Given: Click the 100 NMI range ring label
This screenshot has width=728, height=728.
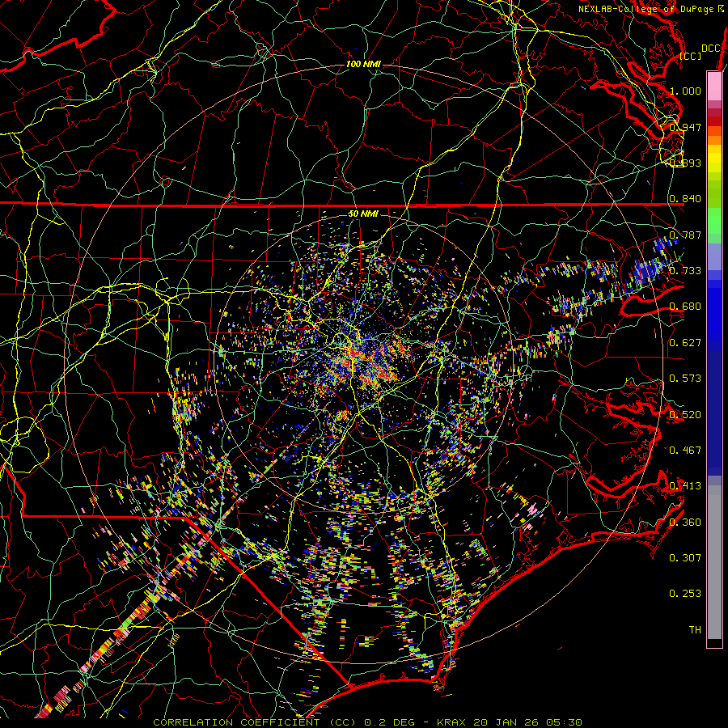Looking at the screenshot, I should click(363, 64).
